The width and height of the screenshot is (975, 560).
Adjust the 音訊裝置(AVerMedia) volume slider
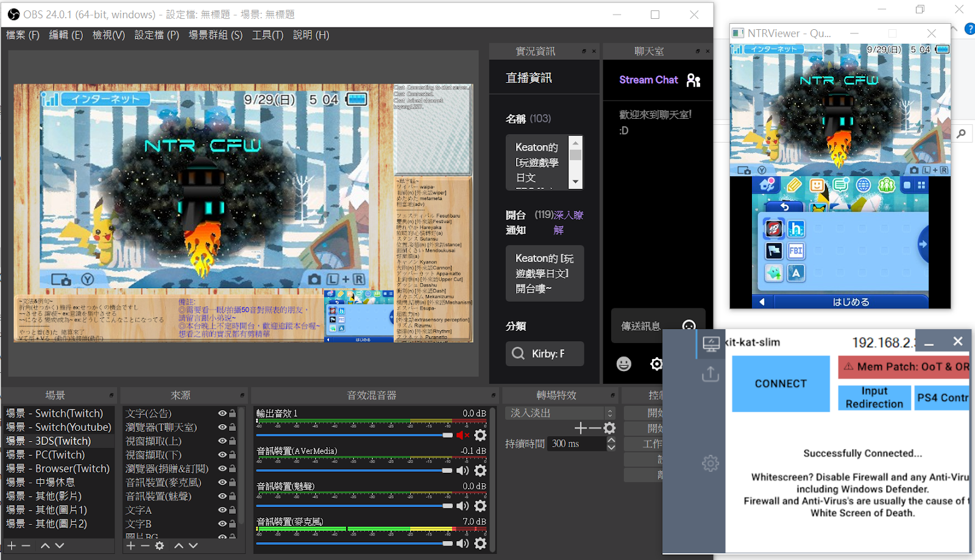(x=354, y=470)
